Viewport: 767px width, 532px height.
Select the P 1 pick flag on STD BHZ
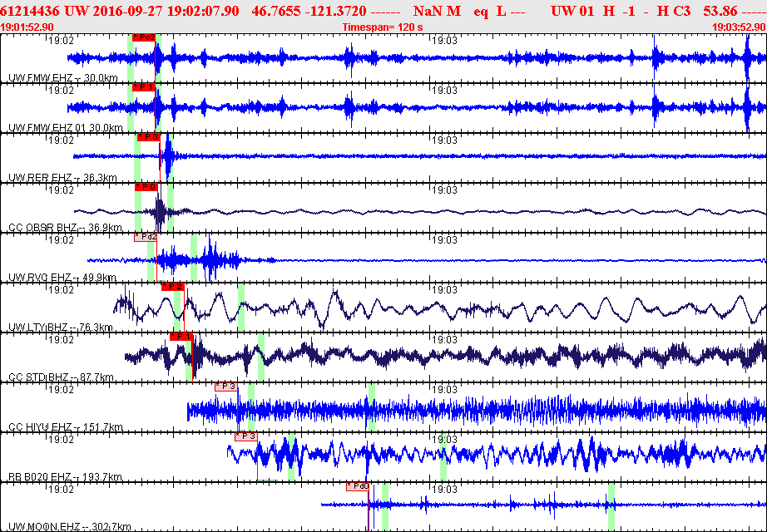(x=181, y=337)
